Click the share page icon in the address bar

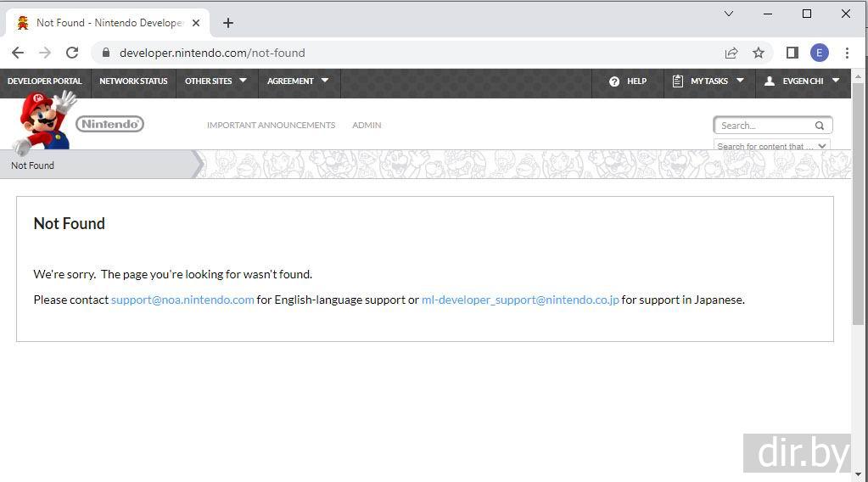coord(731,53)
